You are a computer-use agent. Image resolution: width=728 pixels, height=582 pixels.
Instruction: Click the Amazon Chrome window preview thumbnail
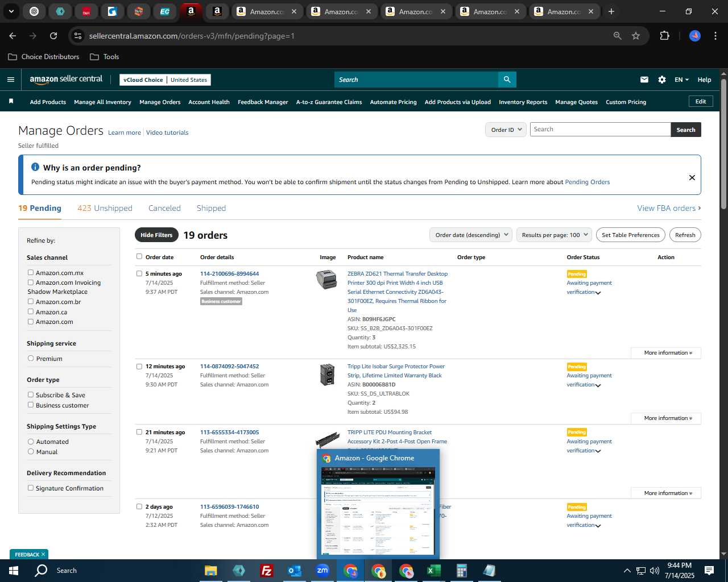pos(378,511)
